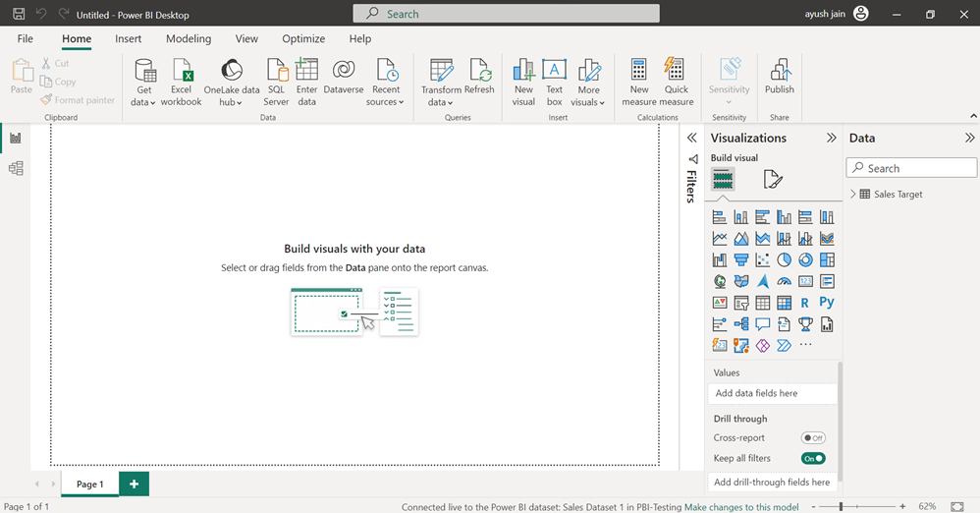980x513 pixels.
Task: Select the Donut chart visual
Action: (805, 259)
